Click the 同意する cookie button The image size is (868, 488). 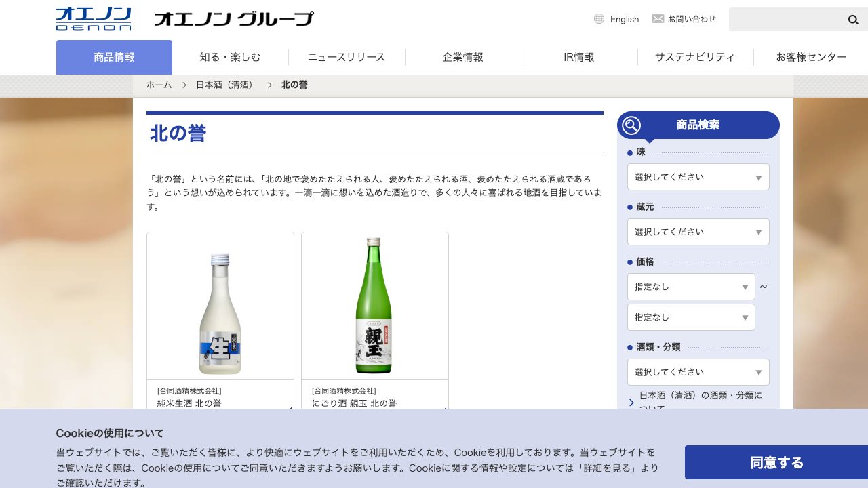776,462
